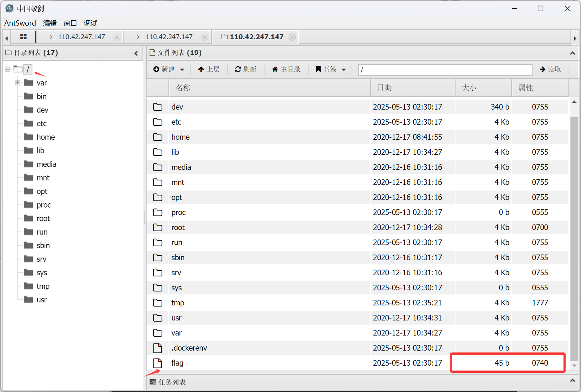The height and width of the screenshot is (392, 581).
Task: Close the file manager tab 110.42.247.147
Action: click(x=292, y=37)
